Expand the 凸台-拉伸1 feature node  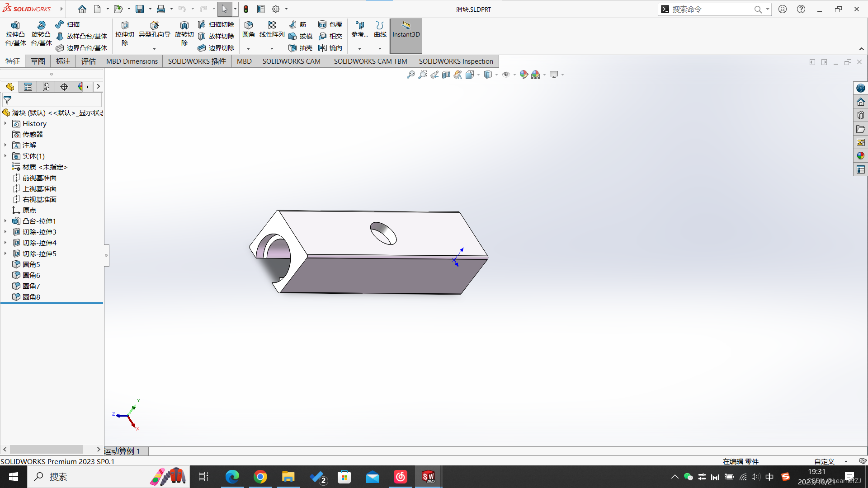point(5,221)
